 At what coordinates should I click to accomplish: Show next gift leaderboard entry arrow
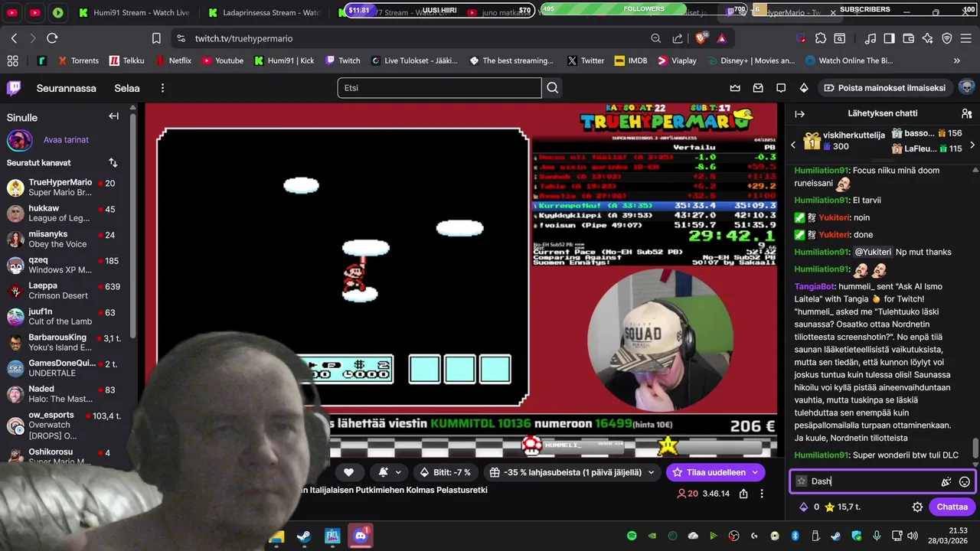tap(972, 145)
